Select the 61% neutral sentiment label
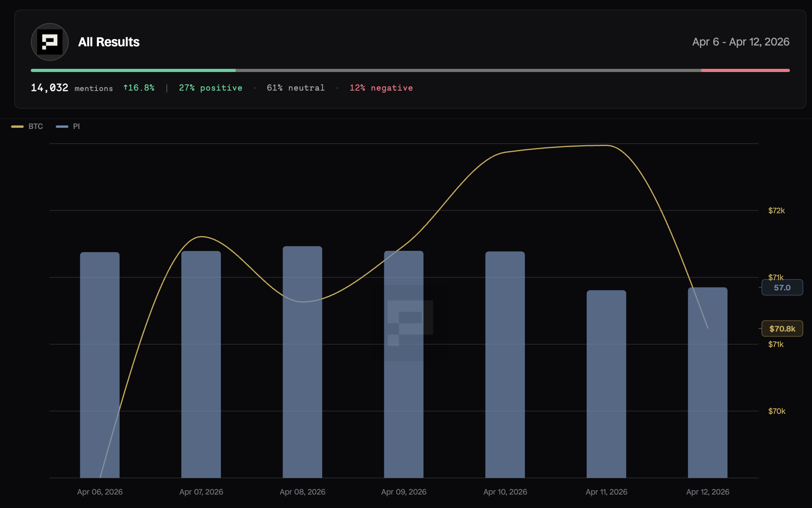This screenshot has width=812, height=508. (x=295, y=88)
